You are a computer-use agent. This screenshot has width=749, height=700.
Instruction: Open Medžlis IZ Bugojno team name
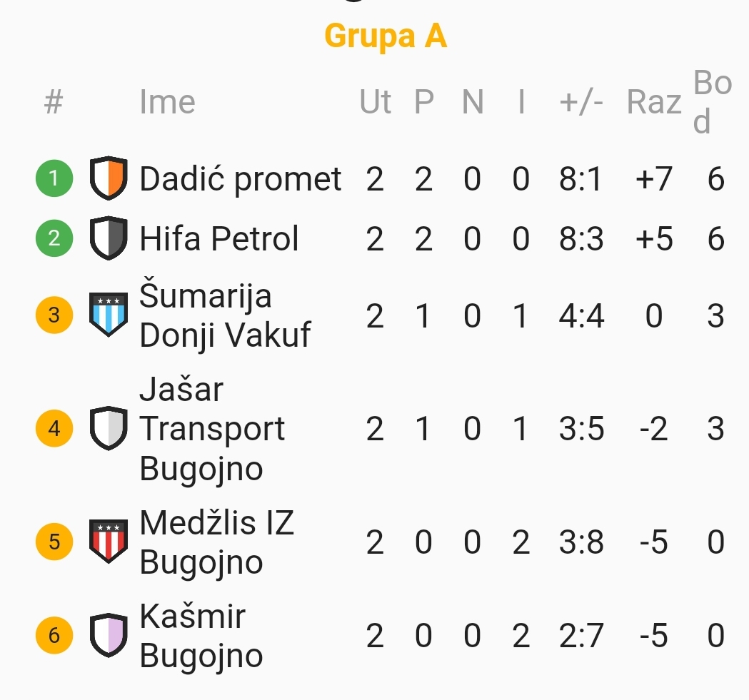coord(216,542)
